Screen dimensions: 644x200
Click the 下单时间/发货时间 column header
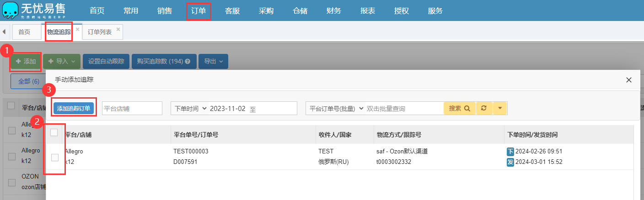(532, 135)
